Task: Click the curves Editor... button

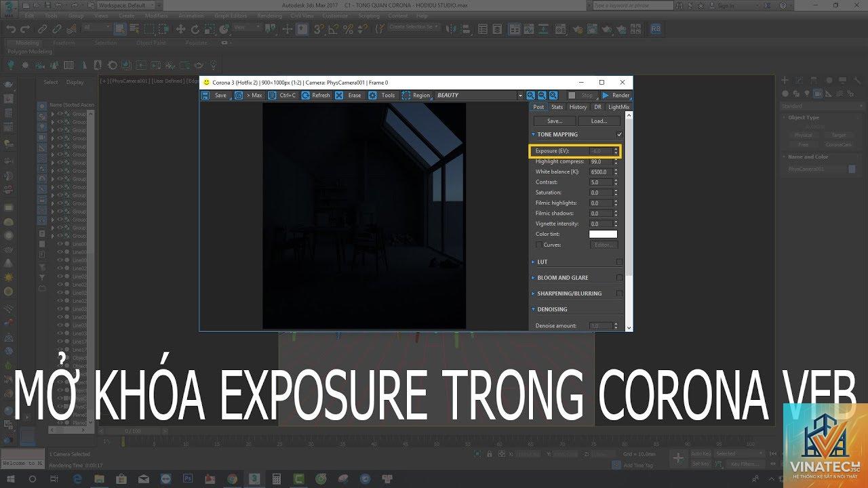Action: pos(604,245)
